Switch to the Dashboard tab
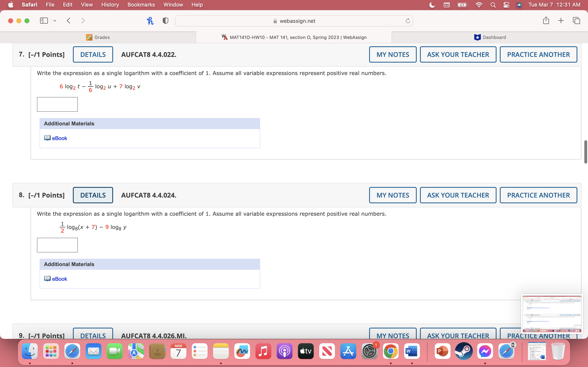Screen dimensions: 588x367 (490, 37)
